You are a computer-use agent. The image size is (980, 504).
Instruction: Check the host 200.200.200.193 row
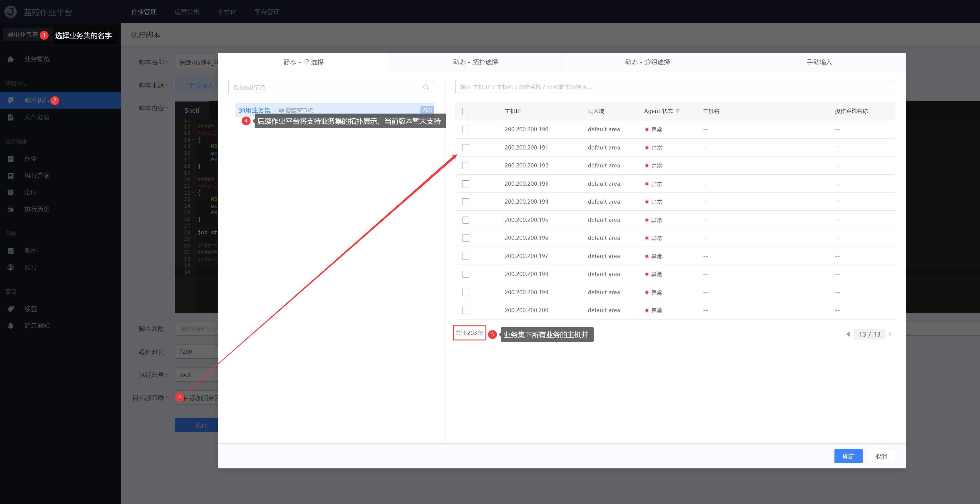[x=466, y=184]
